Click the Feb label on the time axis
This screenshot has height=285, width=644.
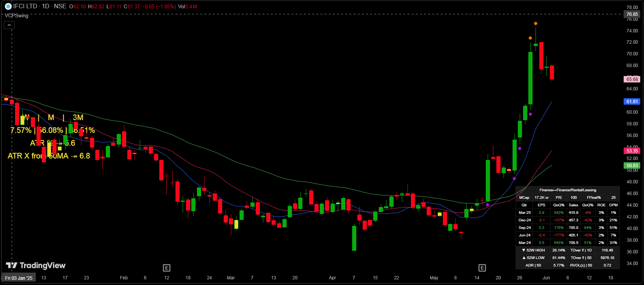pos(124,278)
